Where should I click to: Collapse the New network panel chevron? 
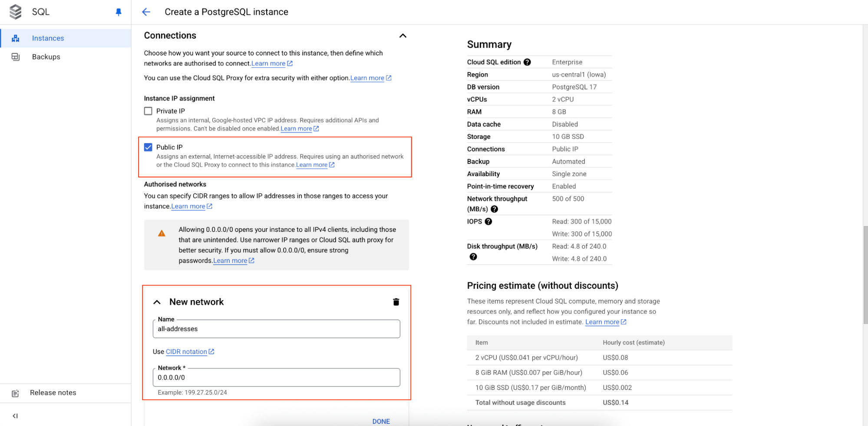pos(157,302)
